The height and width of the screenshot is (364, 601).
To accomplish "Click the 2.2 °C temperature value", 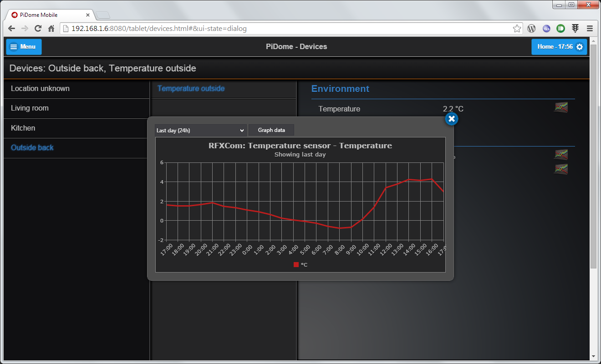I will [x=453, y=109].
